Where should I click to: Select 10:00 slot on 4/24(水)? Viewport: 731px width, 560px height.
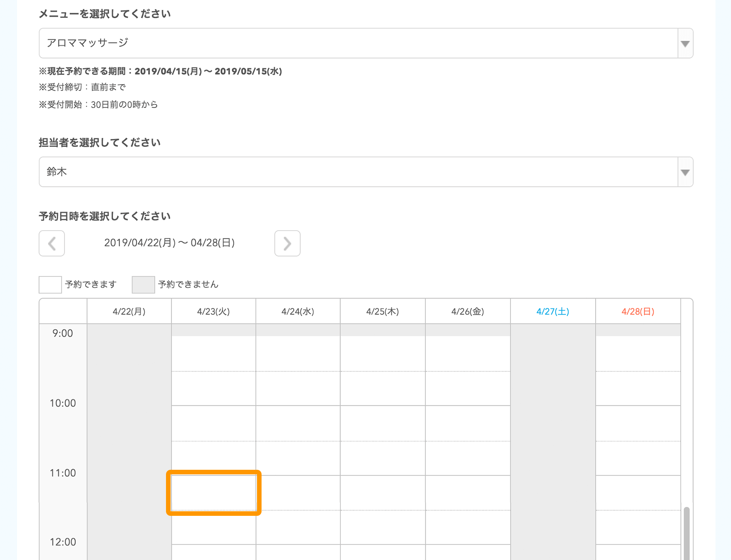[298, 423]
